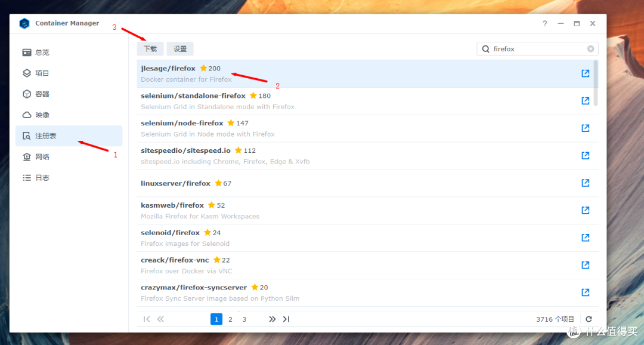Select page 2 of search results

tap(230, 319)
